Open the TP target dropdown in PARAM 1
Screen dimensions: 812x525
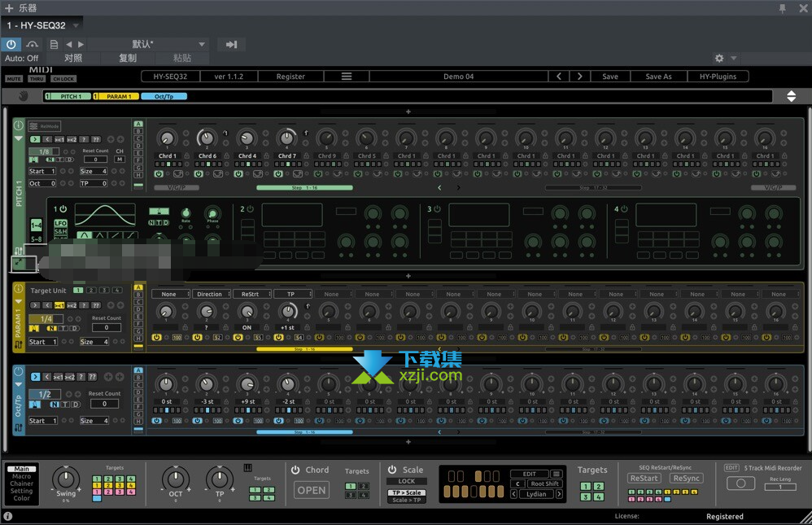pyautogui.click(x=291, y=294)
